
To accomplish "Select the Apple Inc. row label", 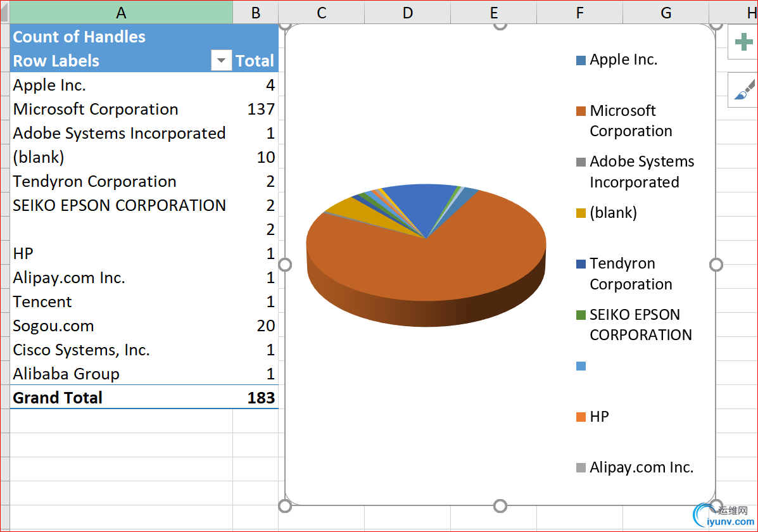I will tap(121, 85).
